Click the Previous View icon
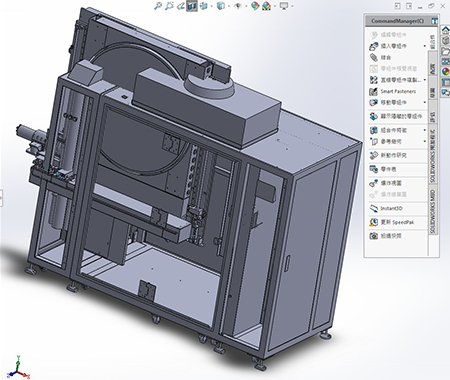Viewport: 450px width, 380px height. coord(181,6)
